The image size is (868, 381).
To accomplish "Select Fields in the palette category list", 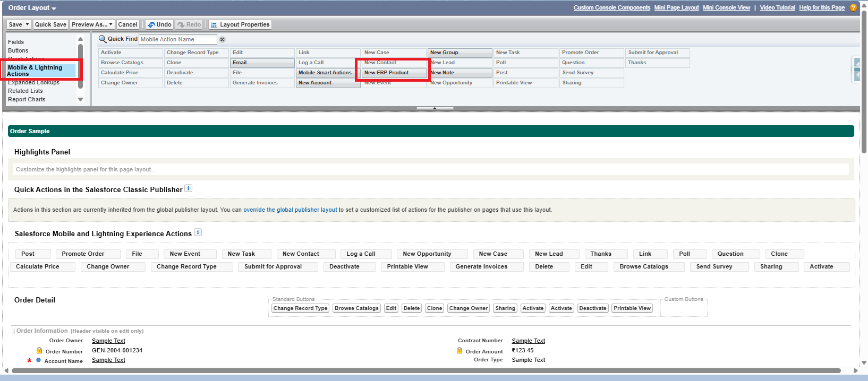I will (16, 42).
